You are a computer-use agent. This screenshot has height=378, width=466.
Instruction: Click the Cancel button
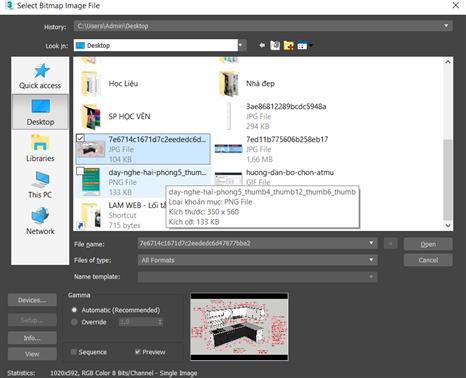(428, 260)
